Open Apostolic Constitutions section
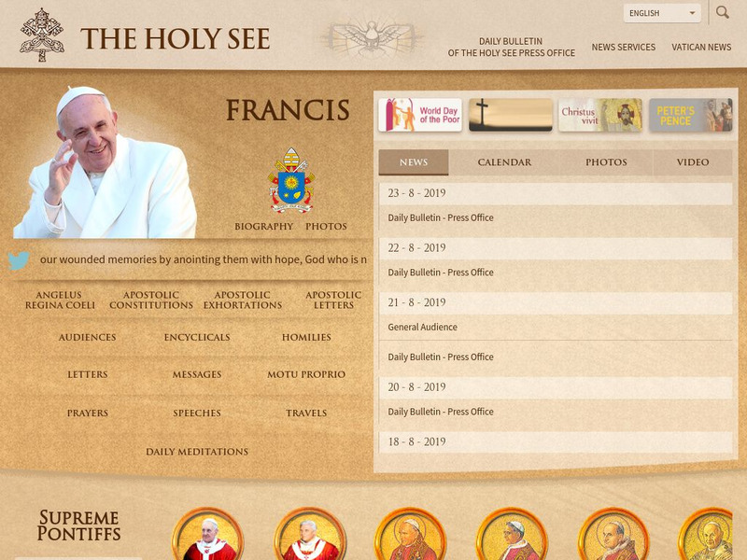 pyautogui.click(x=151, y=300)
